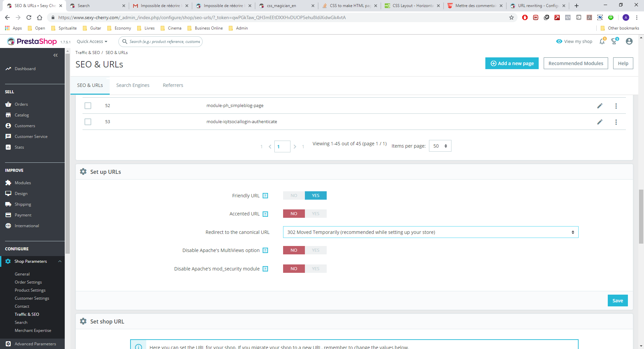
Task: Open the notifications bell icon
Action: [602, 41]
